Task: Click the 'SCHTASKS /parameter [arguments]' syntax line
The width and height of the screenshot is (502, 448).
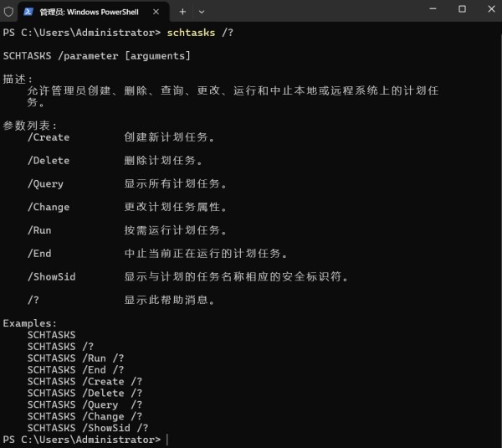Action: [96, 55]
